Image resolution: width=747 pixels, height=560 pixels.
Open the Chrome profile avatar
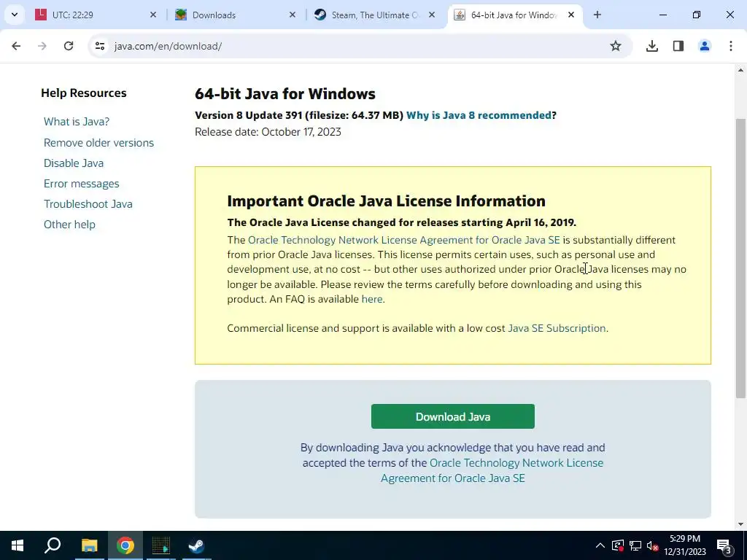click(x=705, y=46)
